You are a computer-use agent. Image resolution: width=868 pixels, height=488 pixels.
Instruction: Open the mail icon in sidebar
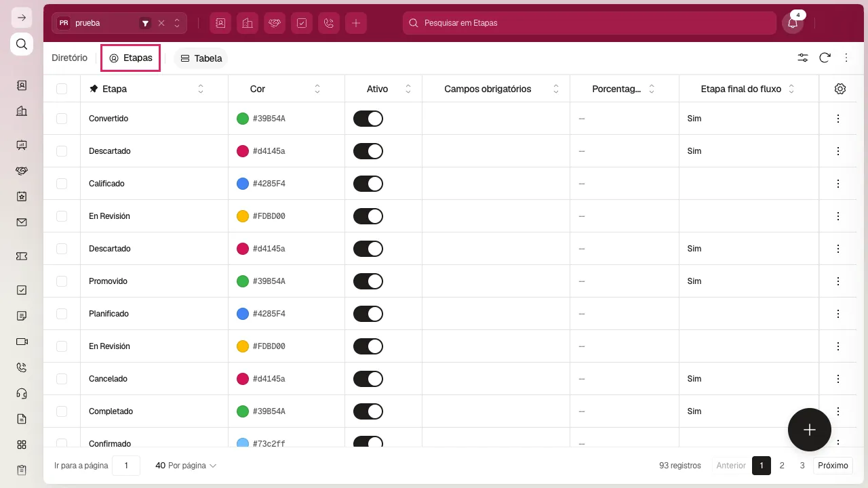22,222
